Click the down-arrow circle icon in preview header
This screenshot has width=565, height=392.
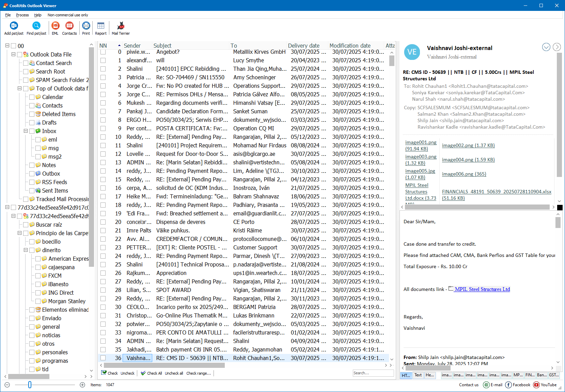coord(546,47)
